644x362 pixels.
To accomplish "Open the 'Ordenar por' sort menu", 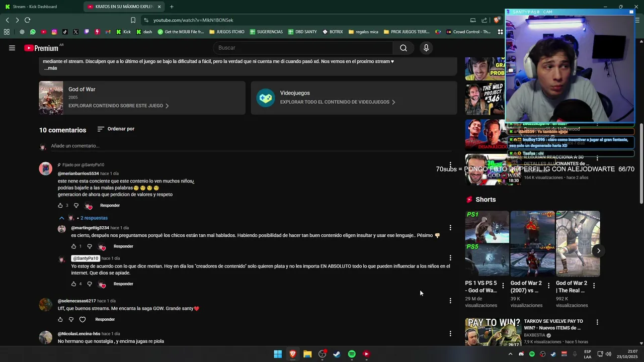I will coord(116,129).
